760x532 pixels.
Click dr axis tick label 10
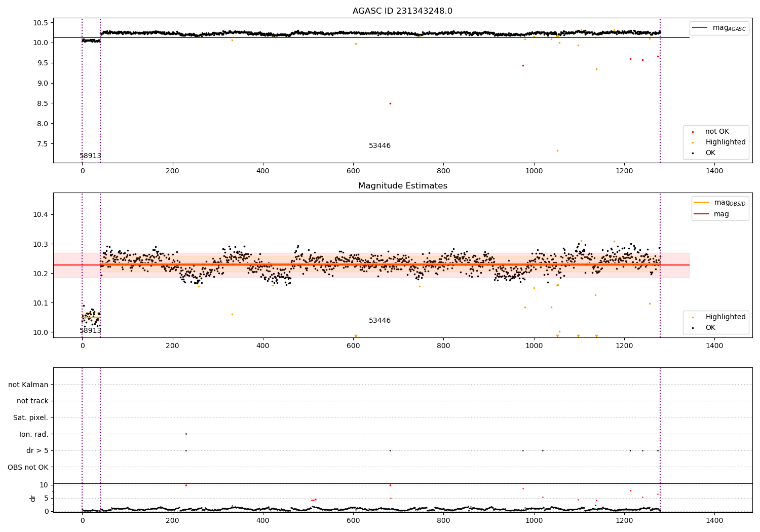[x=44, y=485]
